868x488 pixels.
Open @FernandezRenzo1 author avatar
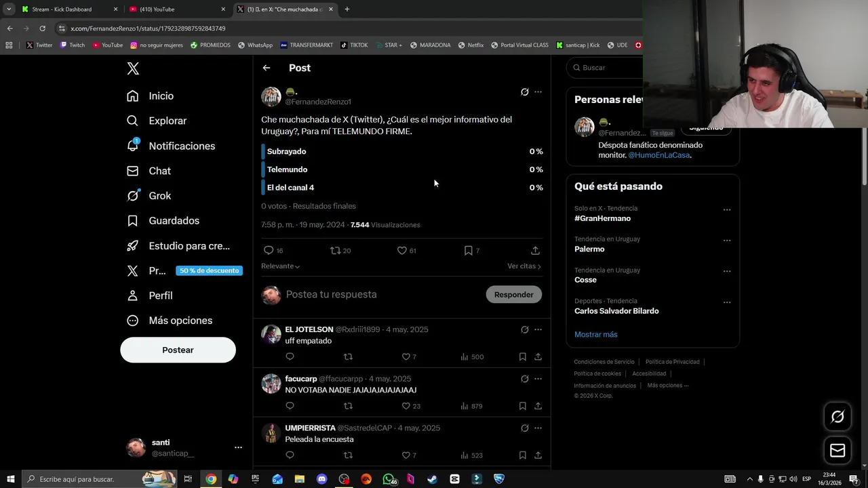[271, 96]
